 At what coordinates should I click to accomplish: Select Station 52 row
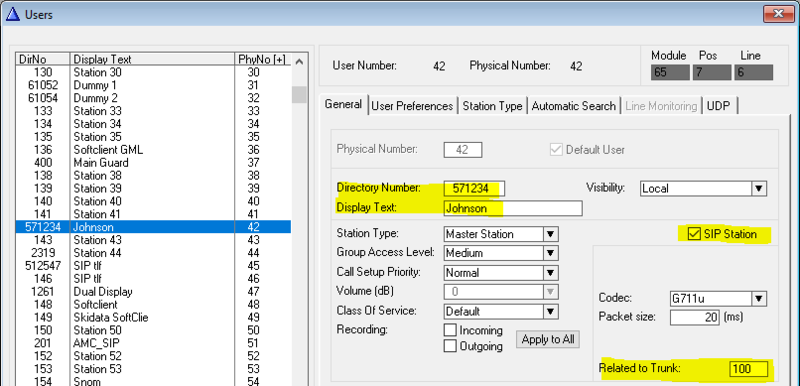pos(153,356)
